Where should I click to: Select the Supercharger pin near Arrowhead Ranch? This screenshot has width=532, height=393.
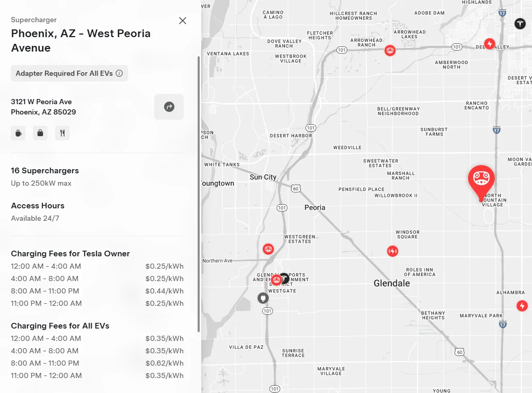click(390, 51)
